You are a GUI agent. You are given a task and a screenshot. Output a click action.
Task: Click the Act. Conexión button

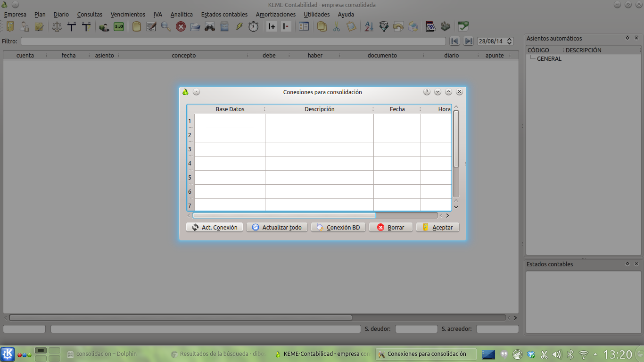tap(215, 227)
